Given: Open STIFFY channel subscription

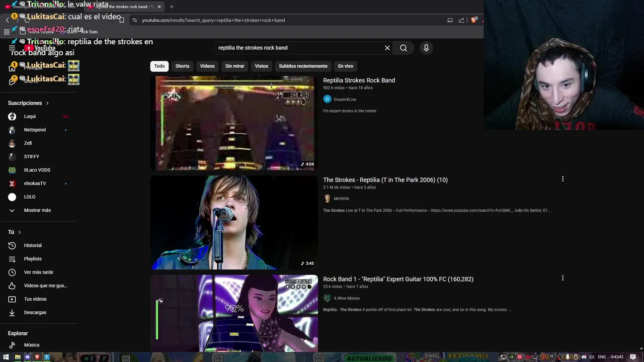Looking at the screenshot, I should pos(39,156).
